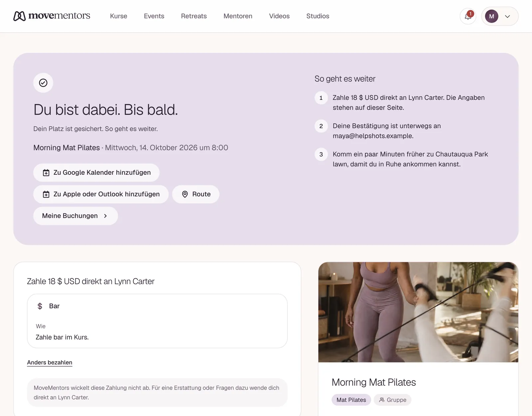Go to Kurse in the navigation
Viewport: 532px width, 416px height.
point(119,16)
